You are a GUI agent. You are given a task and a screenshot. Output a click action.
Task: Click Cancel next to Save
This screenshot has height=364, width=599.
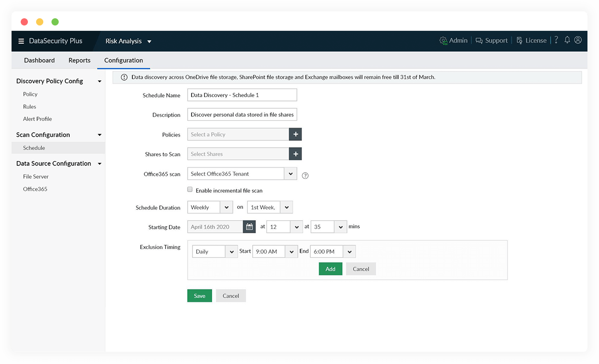[231, 296]
